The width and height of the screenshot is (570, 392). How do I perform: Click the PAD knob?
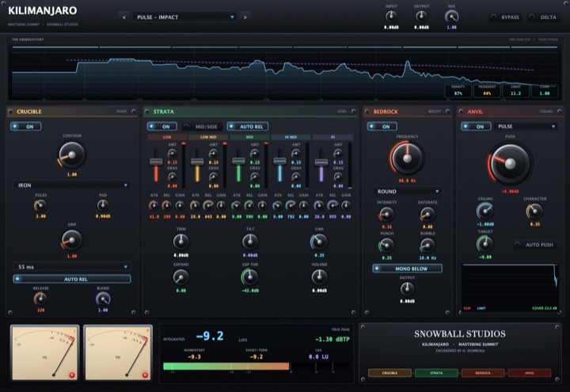pyautogui.click(x=103, y=205)
